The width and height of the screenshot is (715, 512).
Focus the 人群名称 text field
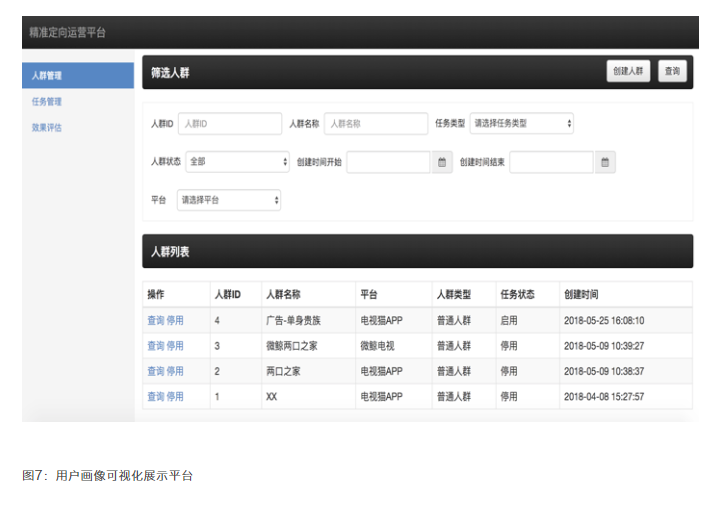pos(375,124)
